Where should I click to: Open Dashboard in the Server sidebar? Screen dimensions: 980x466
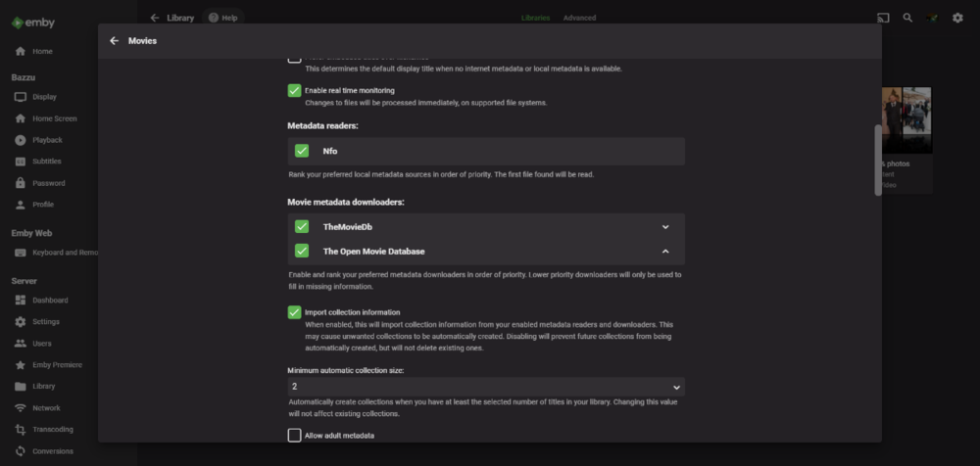point(49,300)
